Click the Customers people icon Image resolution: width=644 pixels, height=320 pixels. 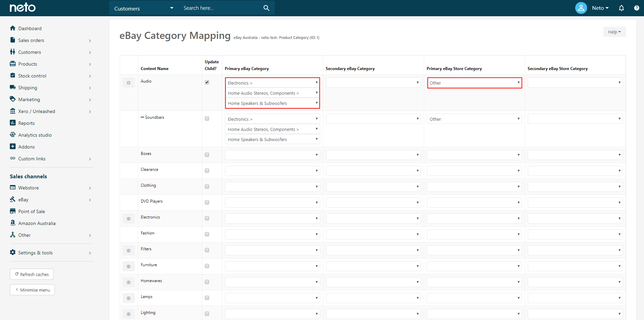13,52
